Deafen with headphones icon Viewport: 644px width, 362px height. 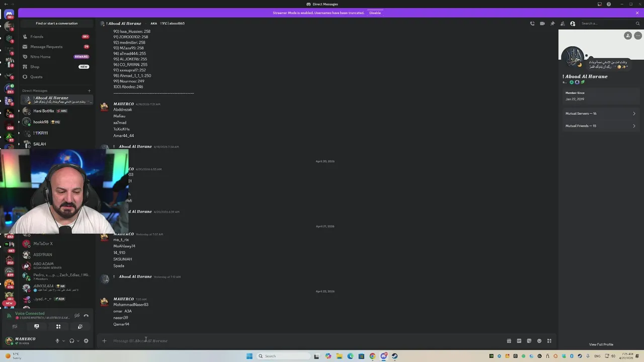click(71, 341)
